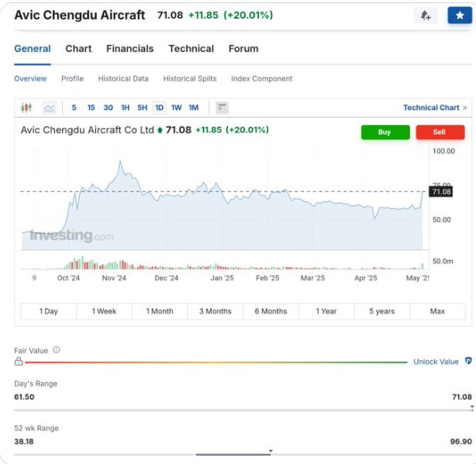Select the 1D chart interval
Viewport: 476px width, 464px height.
160,108
